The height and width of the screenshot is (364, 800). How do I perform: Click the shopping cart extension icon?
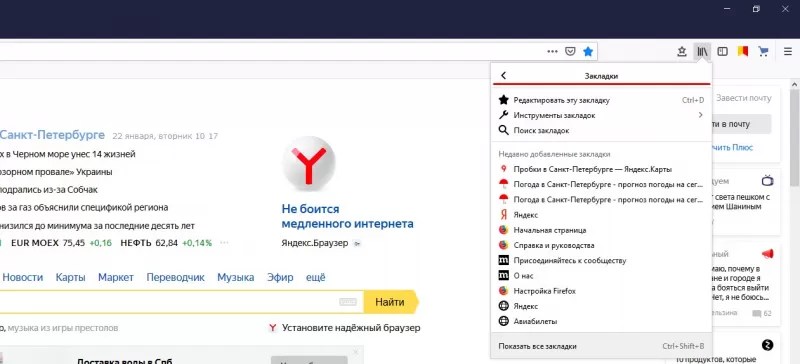click(763, 51)
